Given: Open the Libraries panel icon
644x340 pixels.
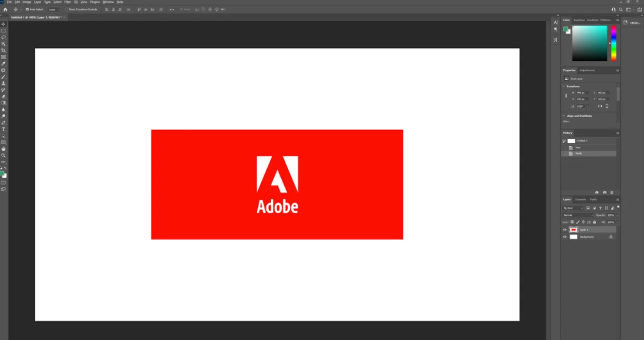Looking at the screenshot, I should pos(625,22).
